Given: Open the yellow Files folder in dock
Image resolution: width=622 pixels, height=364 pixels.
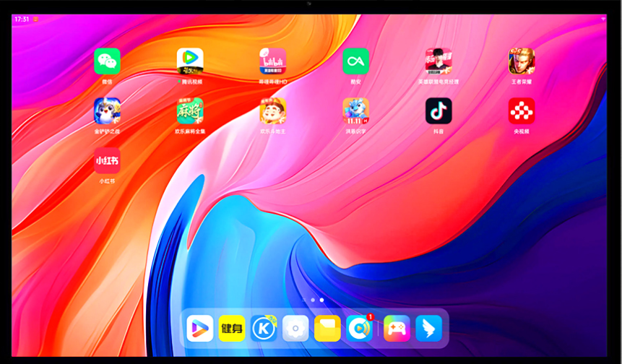Looking at the screenshot, I should (327, 329).
